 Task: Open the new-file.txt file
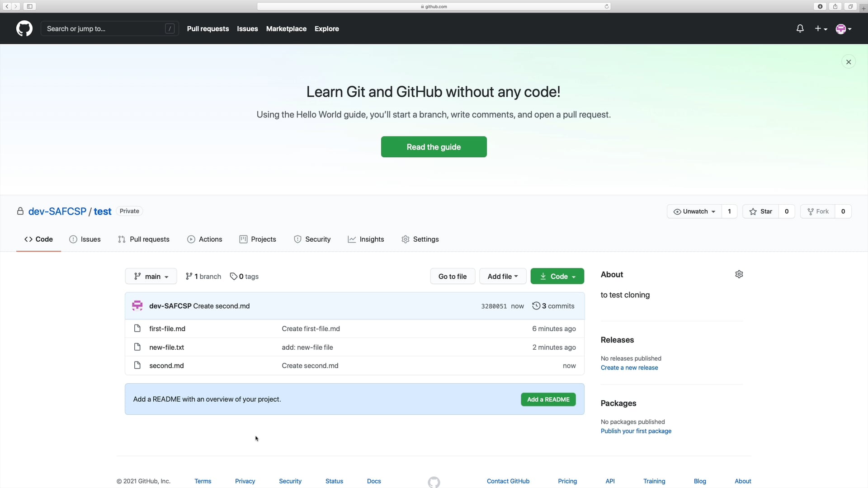point(167,347)
